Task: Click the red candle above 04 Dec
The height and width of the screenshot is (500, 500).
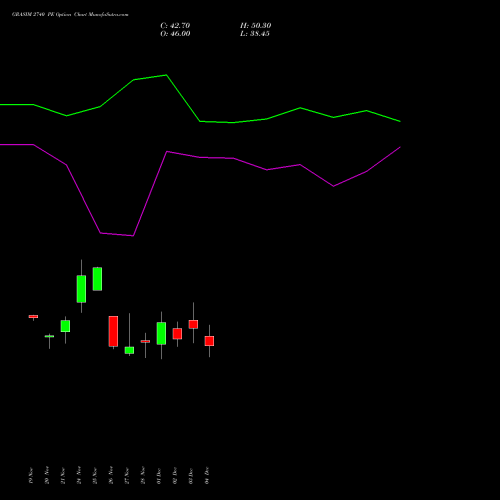Action: tap(209, 341)
